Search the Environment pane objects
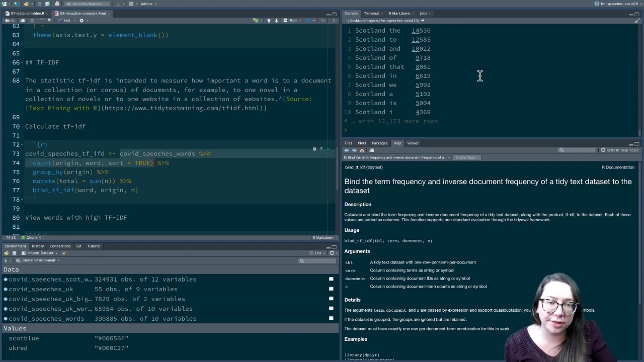The height and width of the screenshot is (362, 644). (318, 261)
